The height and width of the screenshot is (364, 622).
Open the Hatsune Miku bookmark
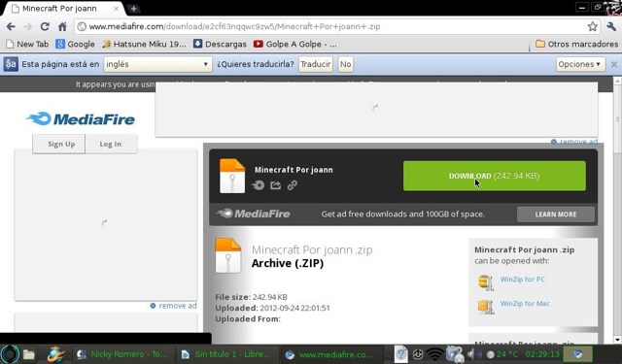(x=144, y=44)
